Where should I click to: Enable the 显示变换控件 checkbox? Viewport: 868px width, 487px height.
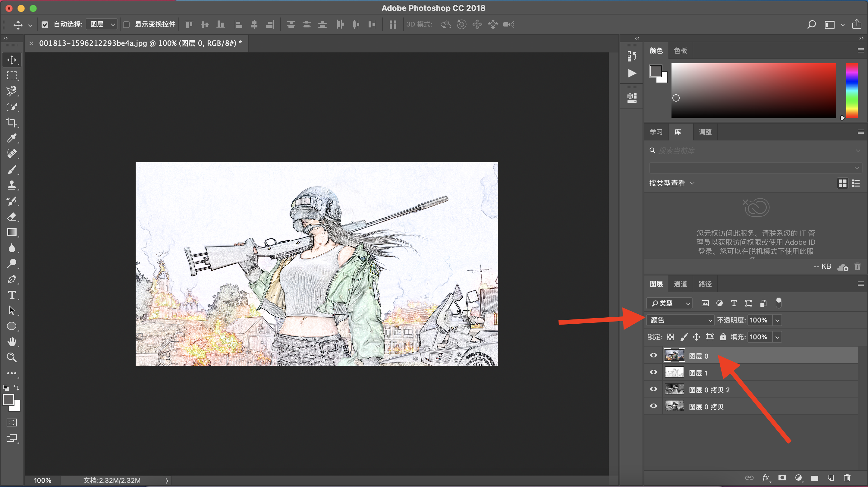click(126, 25)
